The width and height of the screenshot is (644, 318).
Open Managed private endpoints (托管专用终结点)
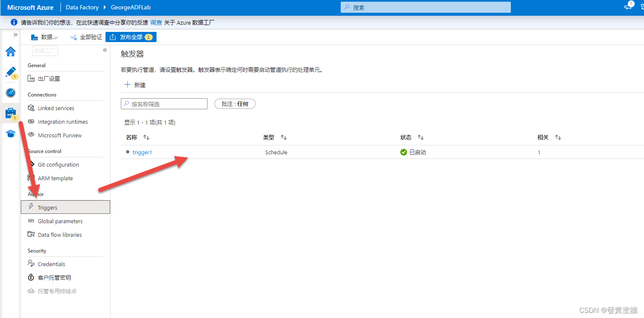57,291
